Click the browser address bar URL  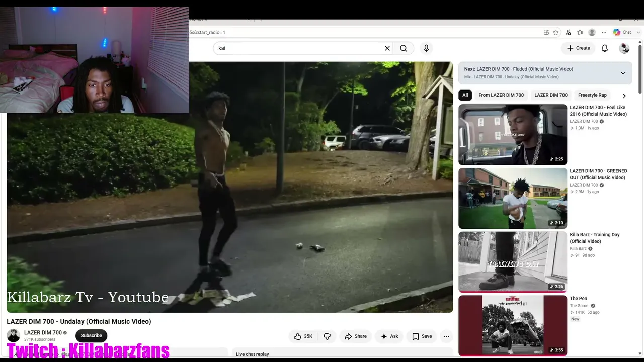pos(207,32)
